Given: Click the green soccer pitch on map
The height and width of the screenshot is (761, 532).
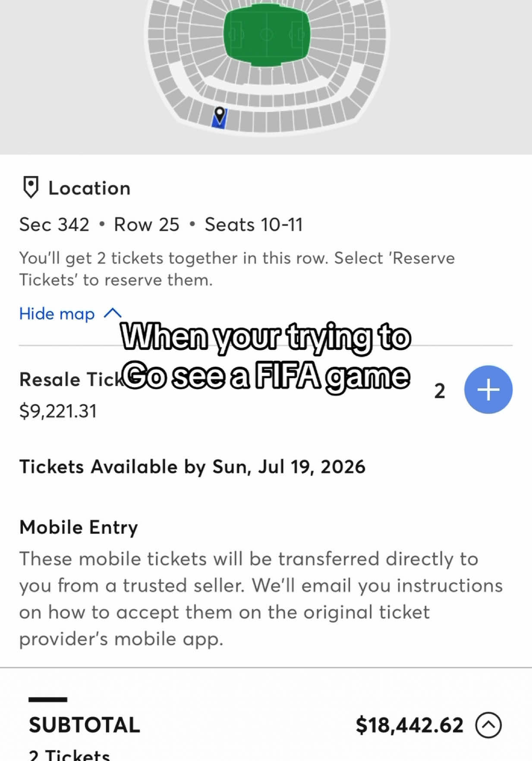Looking at the screenshot, I should 267,35.
